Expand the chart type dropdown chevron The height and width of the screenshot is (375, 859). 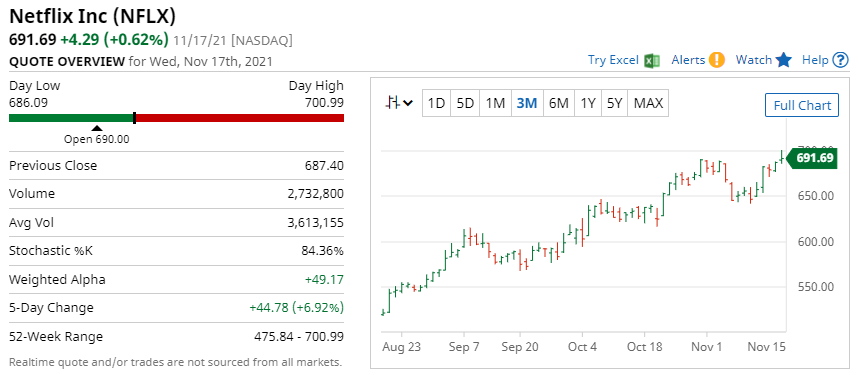tap(408, 103)
